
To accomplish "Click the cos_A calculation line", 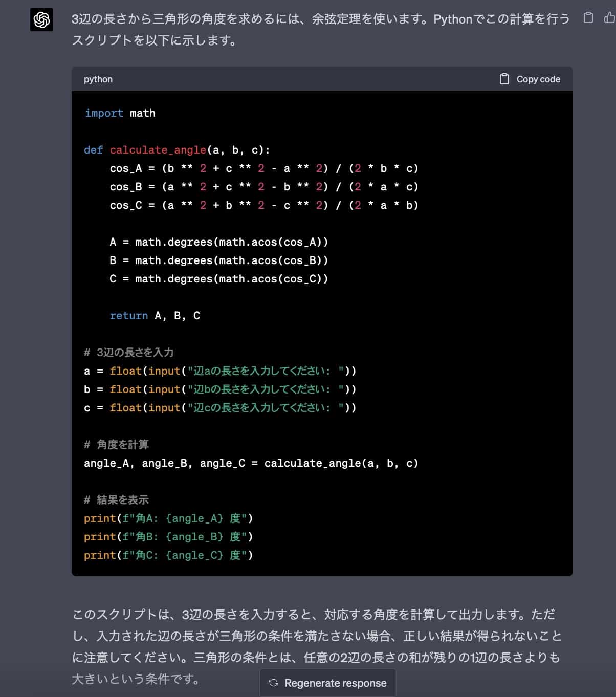I will click(264, 168).
